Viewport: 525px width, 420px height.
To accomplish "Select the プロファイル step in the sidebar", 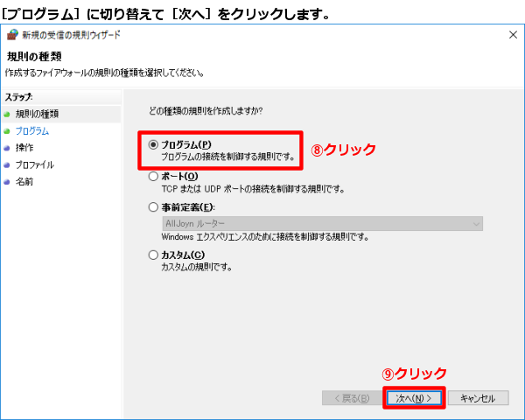I will pos(34,164).
